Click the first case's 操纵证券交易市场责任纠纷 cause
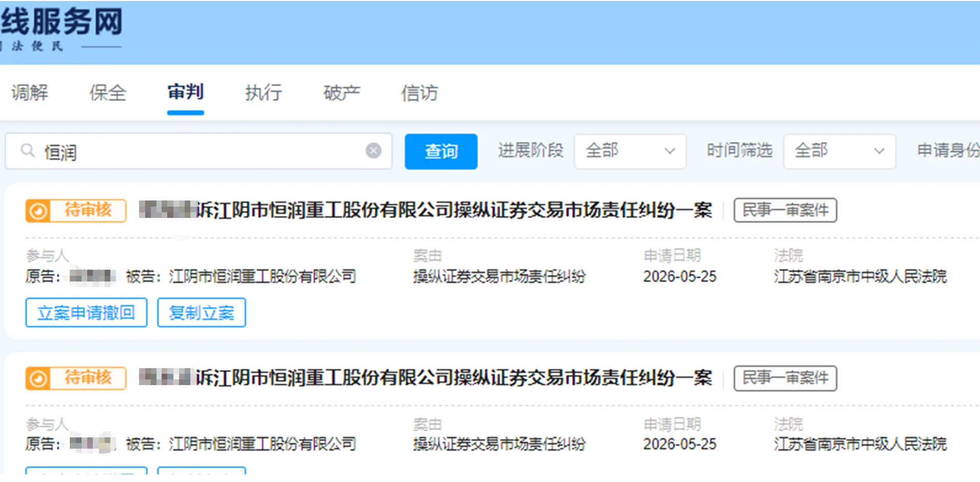 pyautogui.click(x=499, y=276)
